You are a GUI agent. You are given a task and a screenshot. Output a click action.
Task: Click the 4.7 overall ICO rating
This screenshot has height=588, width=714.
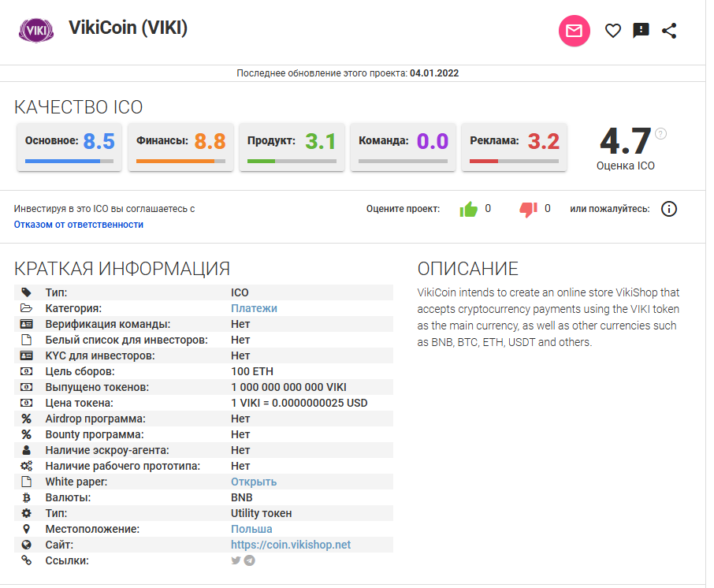[x=625, y=141]
